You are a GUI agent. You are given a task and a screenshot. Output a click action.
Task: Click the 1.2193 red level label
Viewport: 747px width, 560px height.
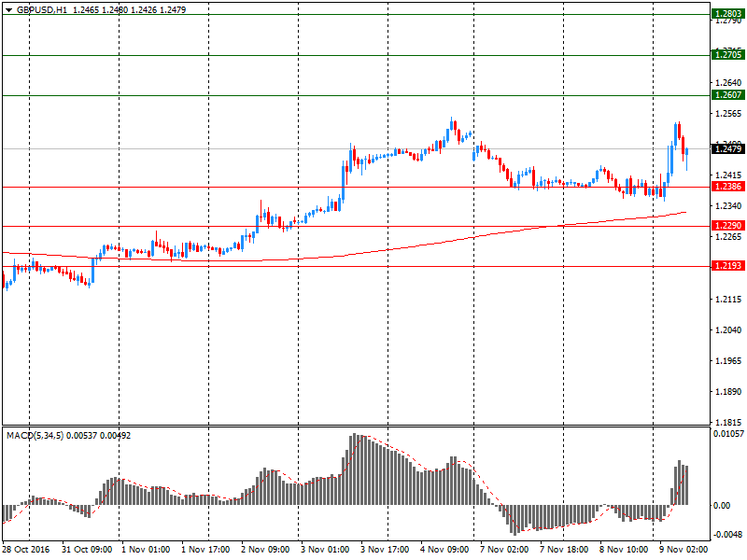tap(728, 265)
